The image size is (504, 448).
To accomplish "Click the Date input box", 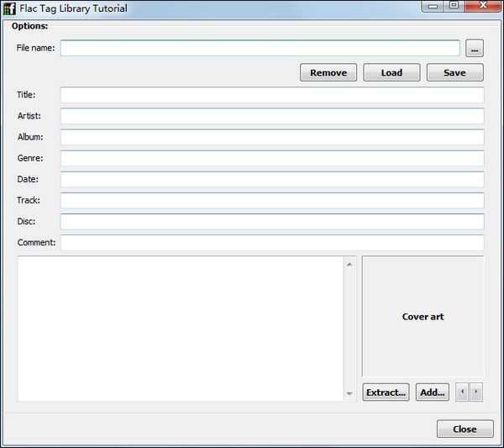I will coord(271,179).
